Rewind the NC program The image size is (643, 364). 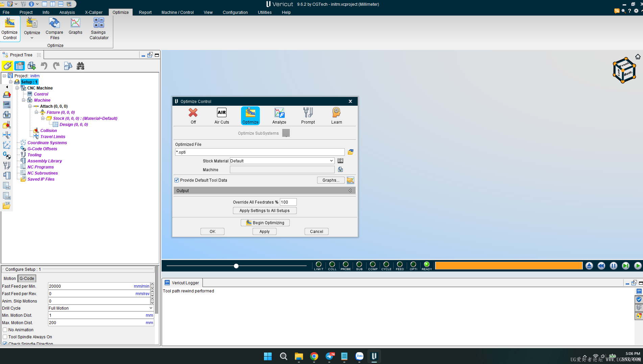(x=601, y=266)
